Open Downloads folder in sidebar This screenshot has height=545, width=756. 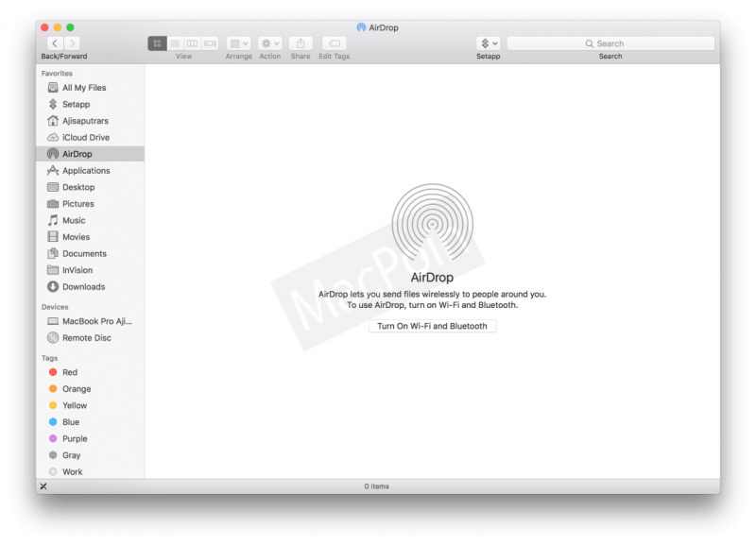coord(90,287)
